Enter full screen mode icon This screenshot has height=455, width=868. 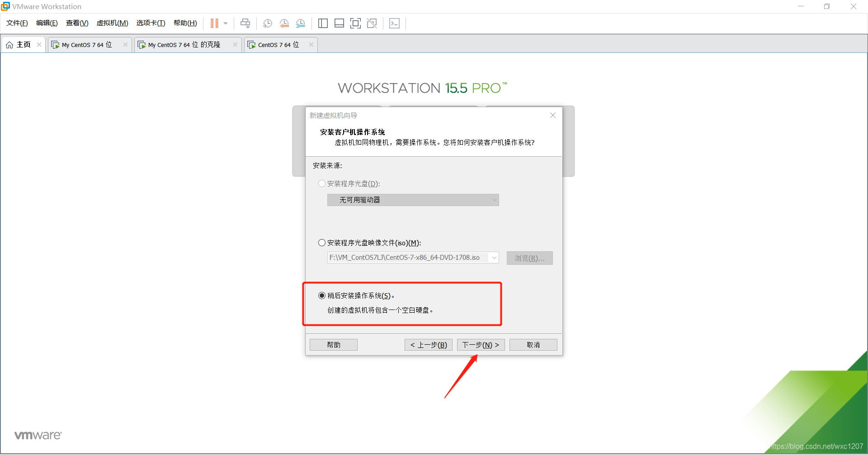pos(356,23)
